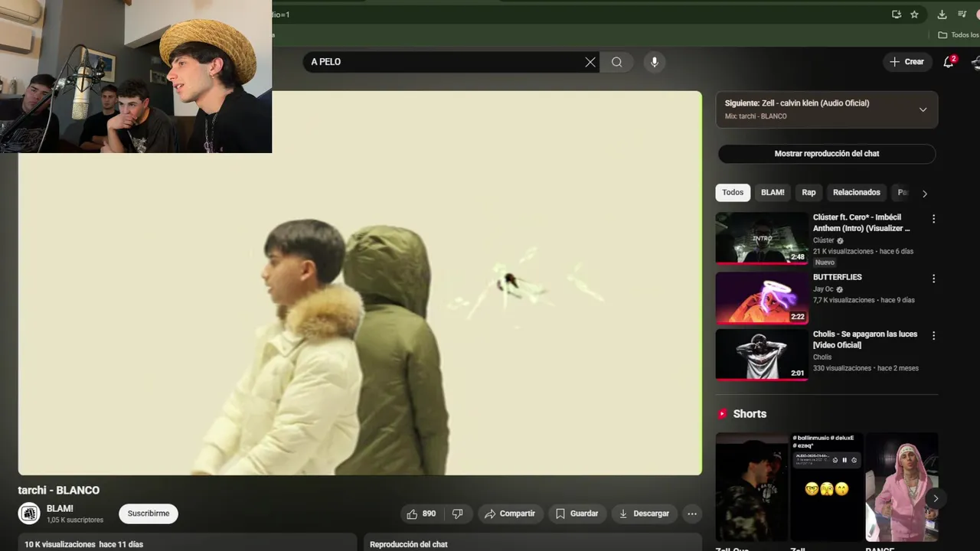Screen dimensions: 980x551
Task: Click the BUTTERFLIES video title
Action: coord(837,277)
